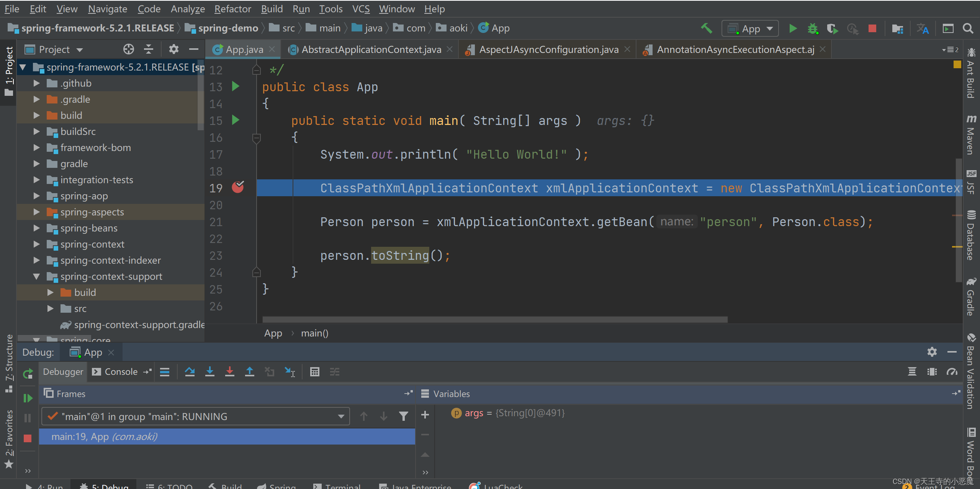
Task: Open the main thread selector dropdown
Action: coord(195,417)
